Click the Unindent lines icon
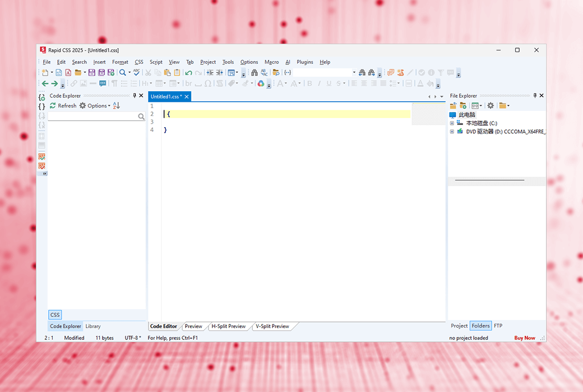The image size is (583, 392). coord(220,72)
